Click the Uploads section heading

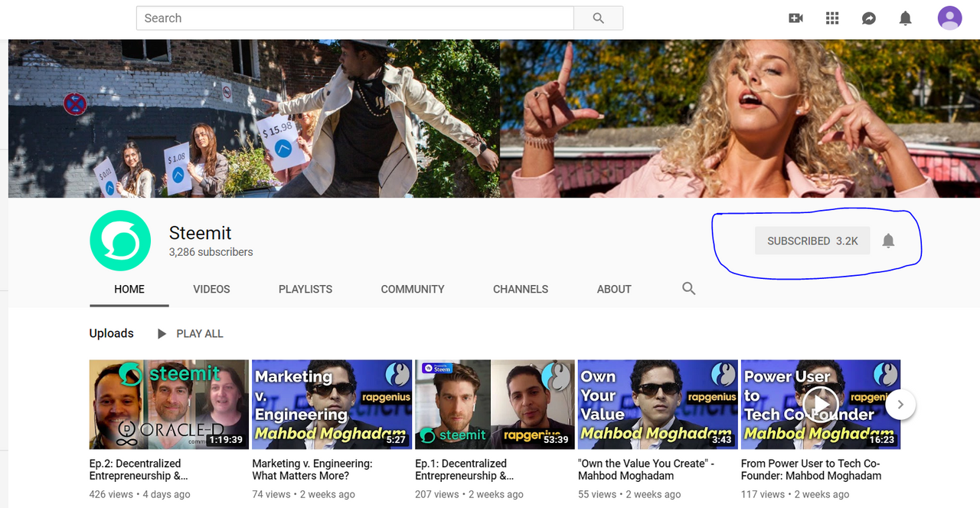(x=112, y=333)
